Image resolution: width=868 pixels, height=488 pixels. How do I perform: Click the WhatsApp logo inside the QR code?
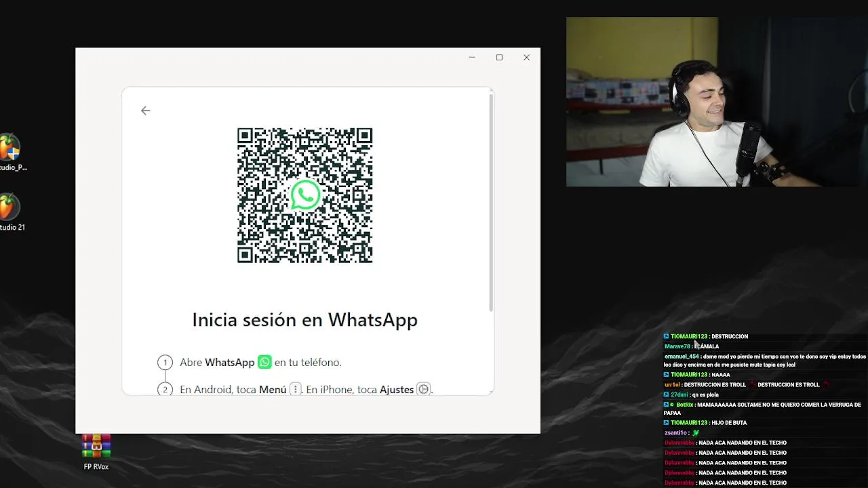[305, 195]
